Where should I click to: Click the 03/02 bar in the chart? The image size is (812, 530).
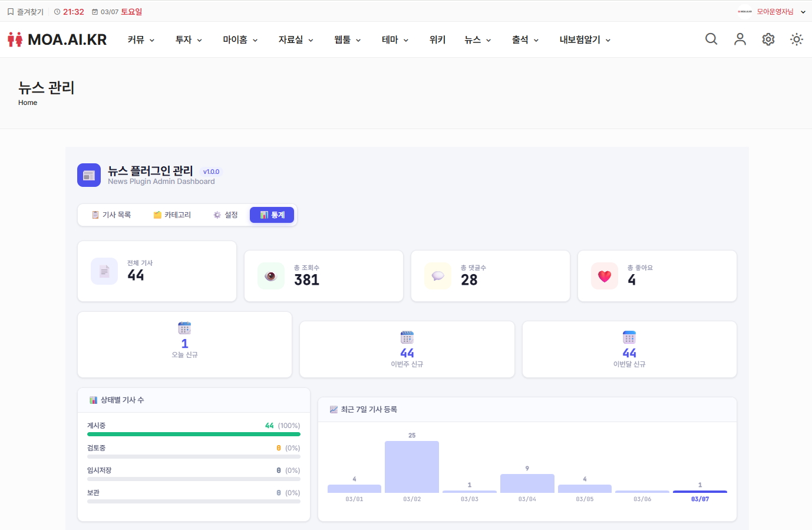[x=412, y=467]
